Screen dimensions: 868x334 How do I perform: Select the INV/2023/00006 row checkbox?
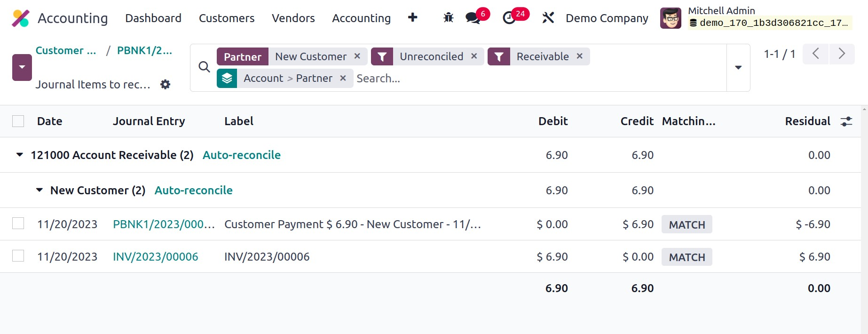click(18, 256)
